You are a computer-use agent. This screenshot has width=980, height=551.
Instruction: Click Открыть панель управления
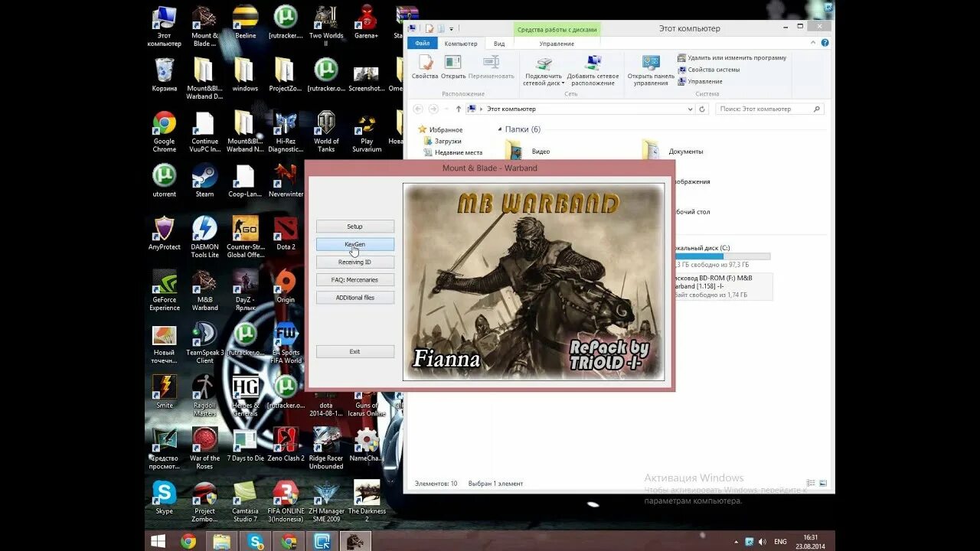pos(651,71)
